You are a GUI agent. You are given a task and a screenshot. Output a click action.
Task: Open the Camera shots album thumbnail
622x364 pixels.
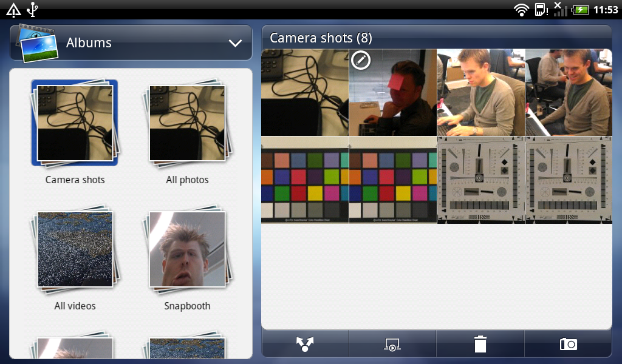tap(75, 123)
